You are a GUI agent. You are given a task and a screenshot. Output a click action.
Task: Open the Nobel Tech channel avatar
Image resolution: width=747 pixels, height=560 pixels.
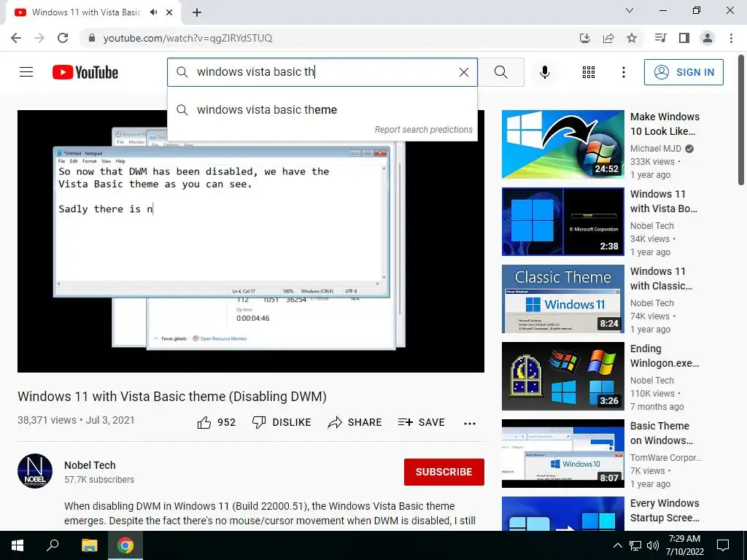(35, 471)
